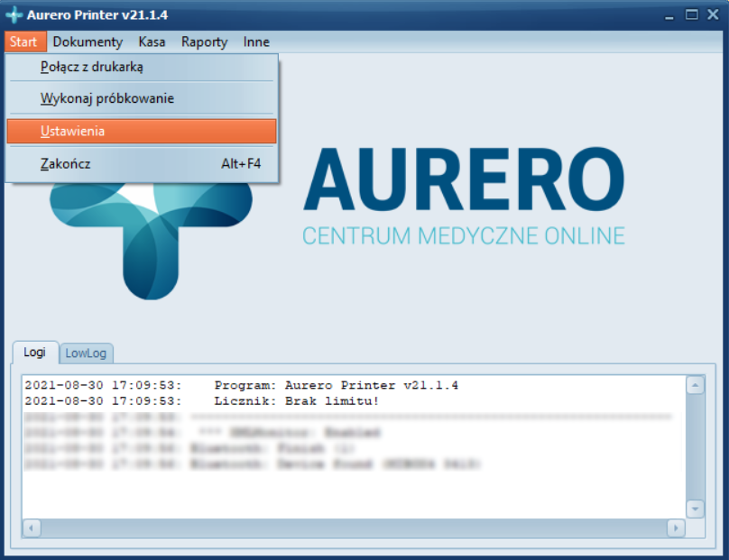Open the Inne menu
729x560 pixels.
point(256,41)
